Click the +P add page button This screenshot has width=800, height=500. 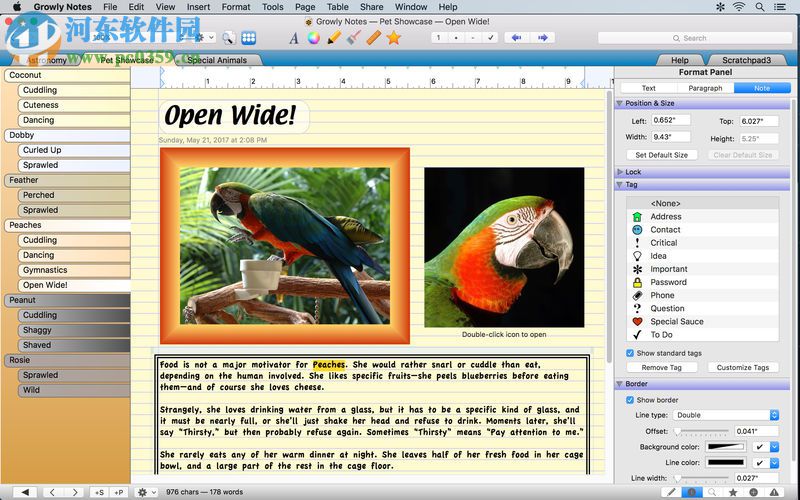point(118,492)
